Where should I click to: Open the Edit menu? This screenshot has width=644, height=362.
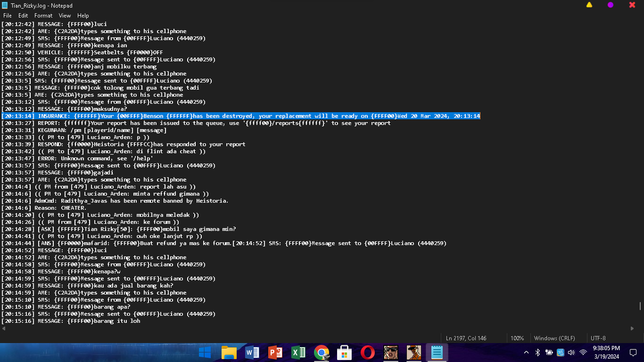point(23,16)
